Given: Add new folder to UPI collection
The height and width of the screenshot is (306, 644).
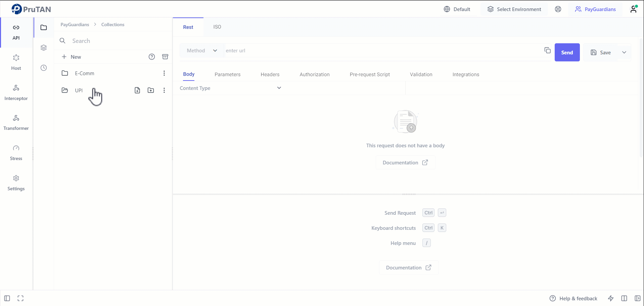Looking at the screenshot, I should (x=151, y=90).
